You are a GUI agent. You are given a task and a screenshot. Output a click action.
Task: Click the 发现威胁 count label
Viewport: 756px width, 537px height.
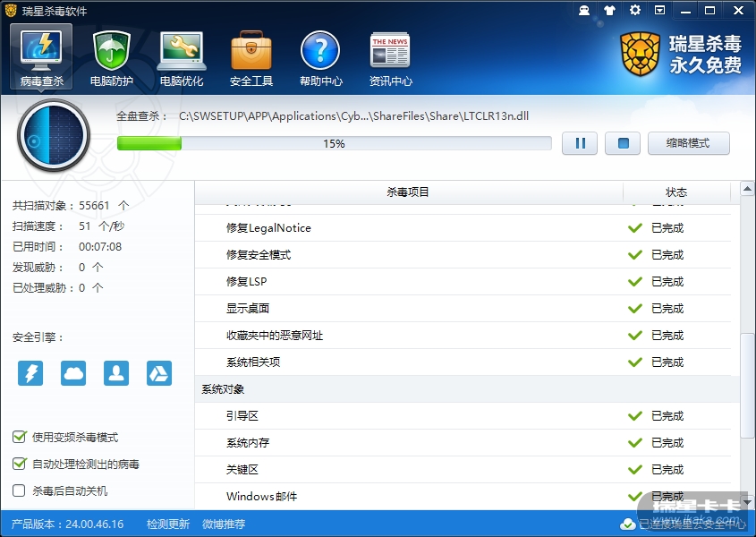[x=39, y=268]
